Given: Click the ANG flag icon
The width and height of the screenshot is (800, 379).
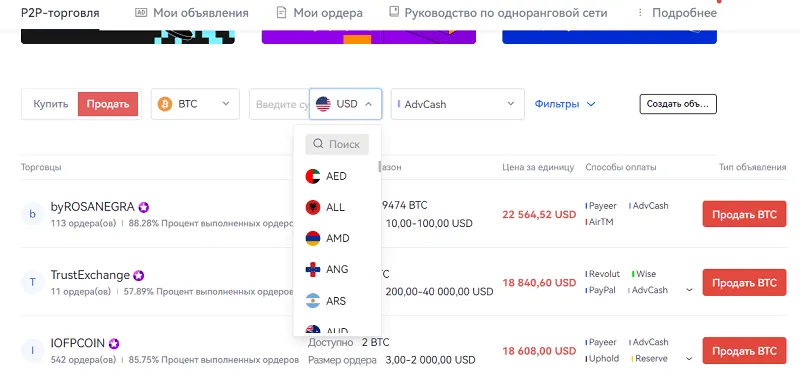Looking at the screenshot, I should tap(313, 269).
